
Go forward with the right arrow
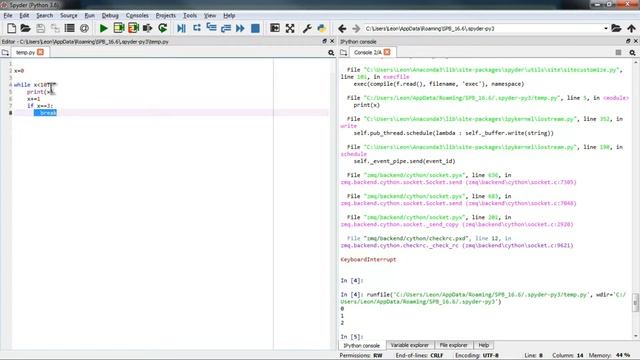click(x=356, y=29)
